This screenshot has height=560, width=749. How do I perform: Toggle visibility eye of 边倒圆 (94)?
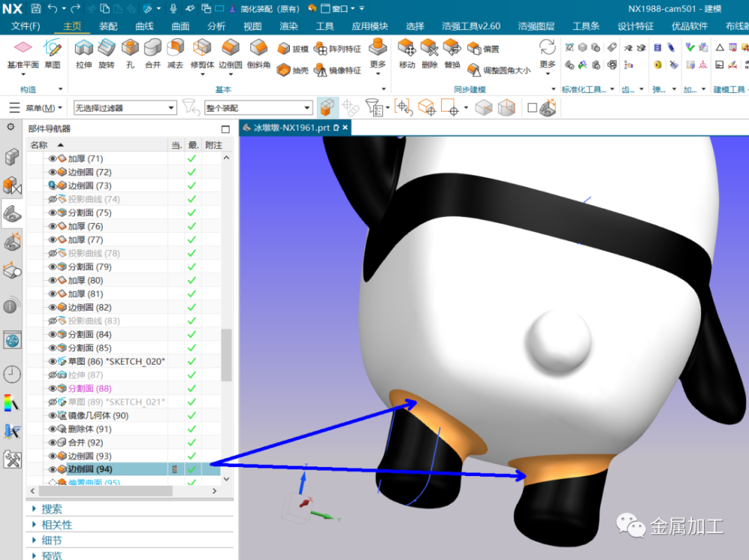(x=52, y=469)
